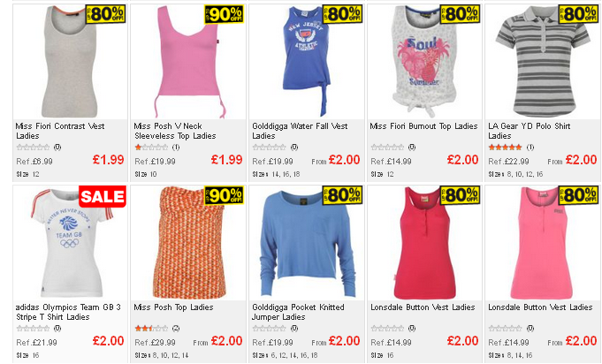This screenshot has width=602, height=364.
Task: Open Golddigga Pocket Knitted Jumper Ladies link
Action: [298, 312]
